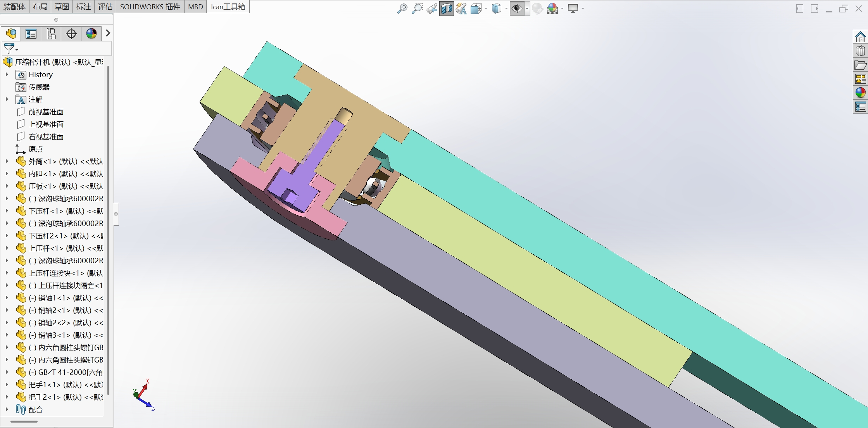The height and width of the screenshot is (428, 868).
Task: Click the collapse-left panel arrow button
Action: [x=799, y=9]
